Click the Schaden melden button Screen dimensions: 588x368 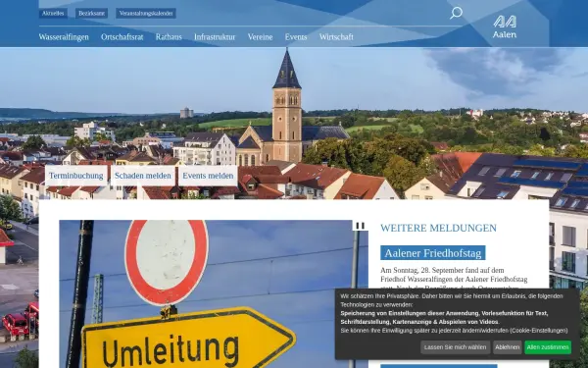pyautogui.click(x=142, y=176)
